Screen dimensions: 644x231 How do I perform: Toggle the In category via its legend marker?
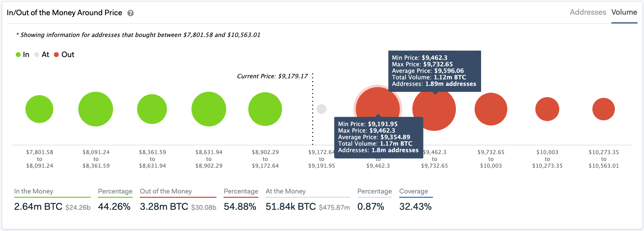[x=18, y=54]
